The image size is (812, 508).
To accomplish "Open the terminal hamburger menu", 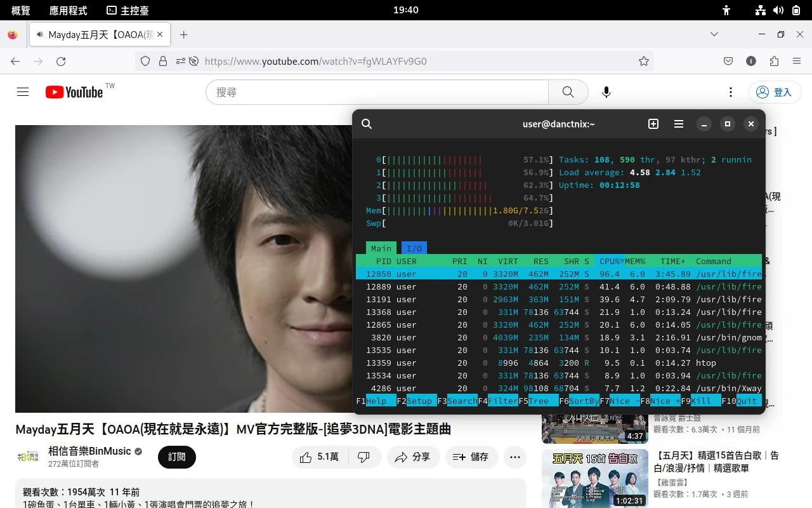I will coord(679,124).
